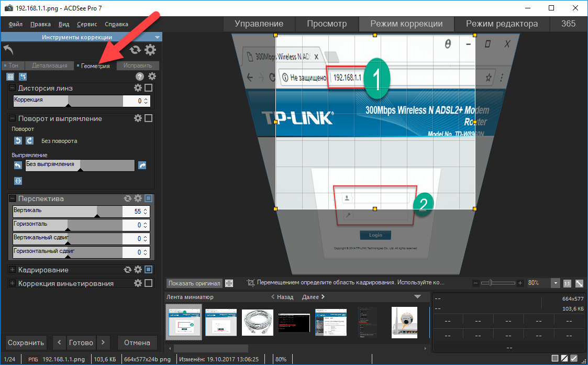Click the rotate right icon under Поворот
The width and height of the screenshot is (588, 365).
click(x=30, y=141)
